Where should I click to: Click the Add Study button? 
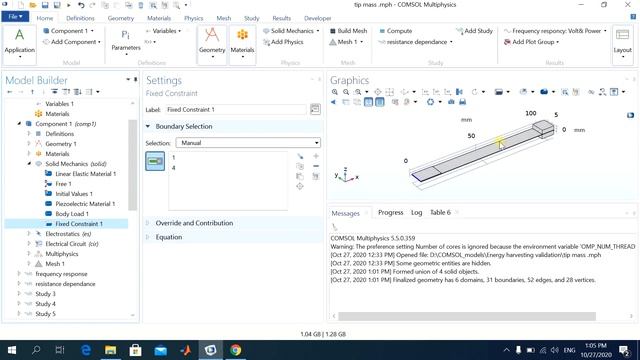(x=474, y=31)
